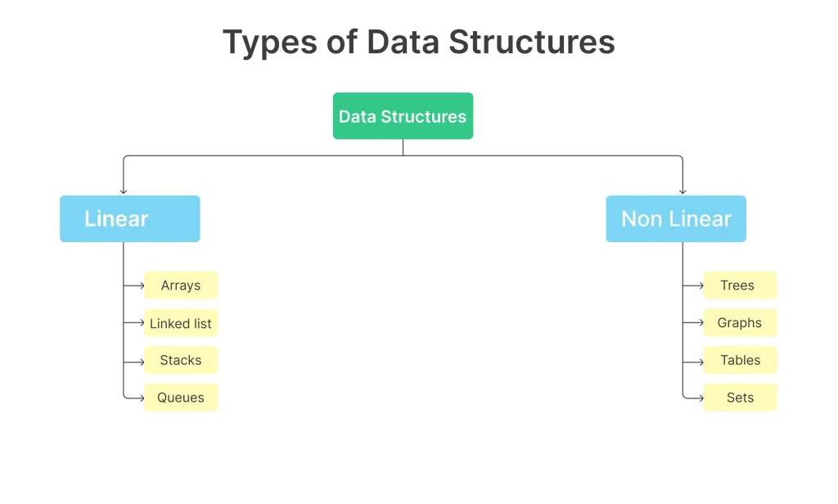Pick the Sets box
This screenshot has height=504, width=838.
click(739, 398)
